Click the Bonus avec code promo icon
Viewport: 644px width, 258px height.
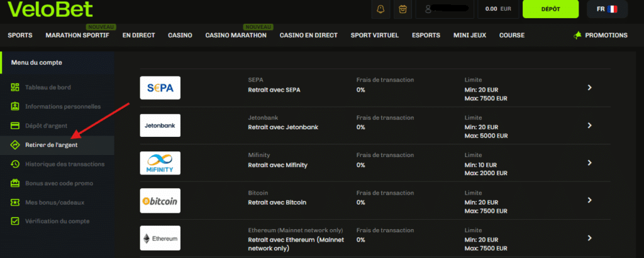coord(15,183)
